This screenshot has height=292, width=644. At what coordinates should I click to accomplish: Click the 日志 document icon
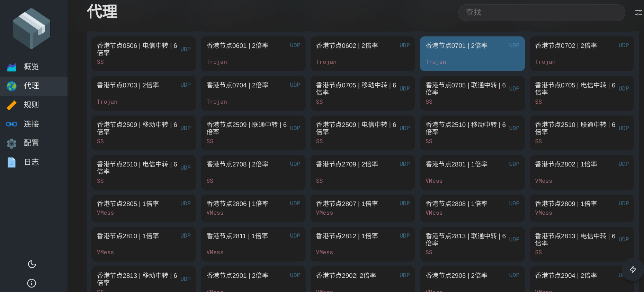tap(12, 162)
